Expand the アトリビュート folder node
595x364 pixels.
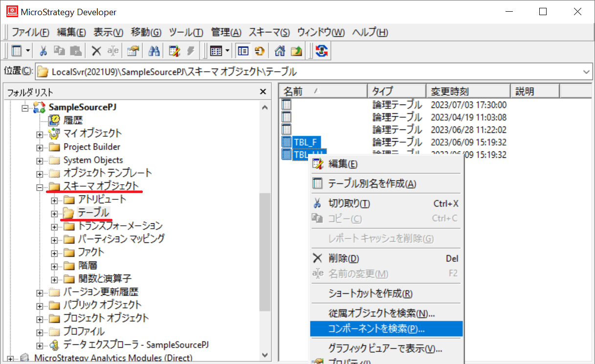click(x=55, y=200)
